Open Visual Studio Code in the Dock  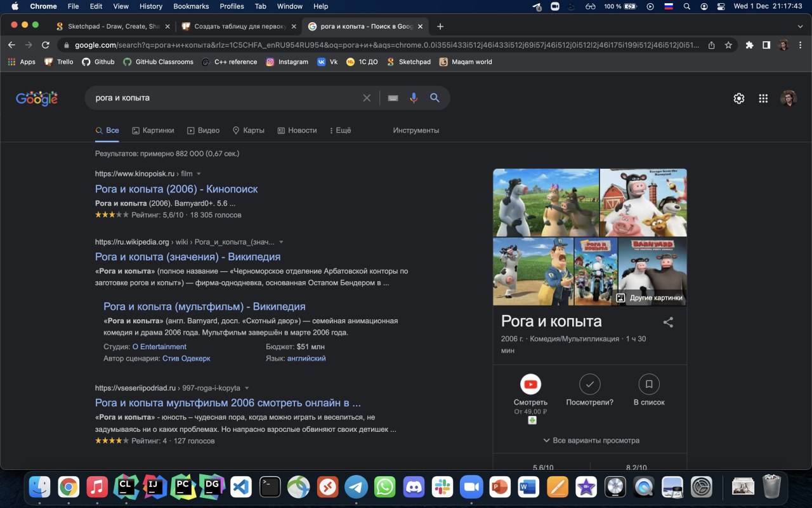(242, 487)
